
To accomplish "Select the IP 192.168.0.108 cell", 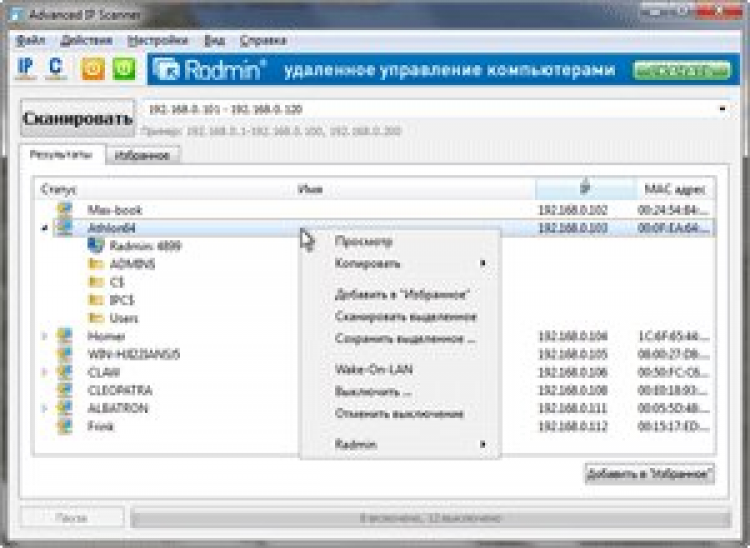I will tap(573, 390).
